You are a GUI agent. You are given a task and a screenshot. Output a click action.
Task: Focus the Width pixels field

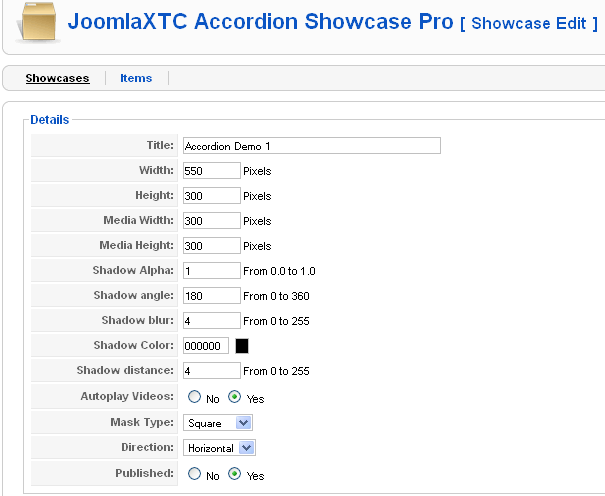[x=211, y=170]
